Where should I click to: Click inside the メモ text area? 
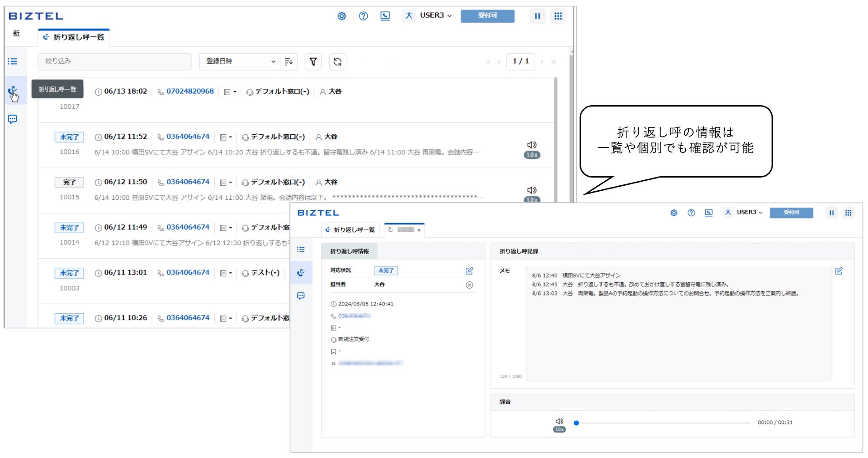pyautogui.click(x=679, y=324)
